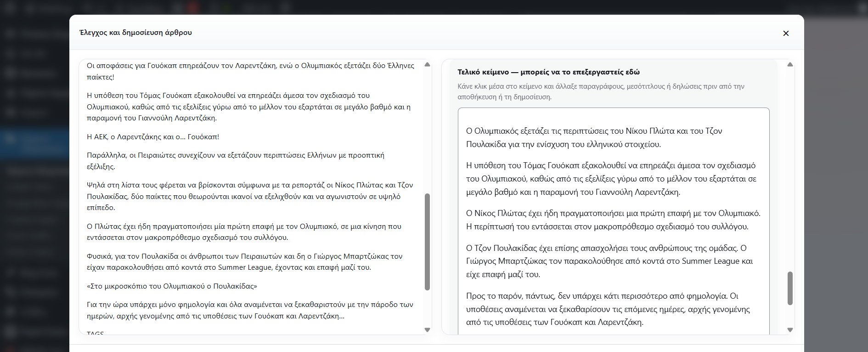The width and height of the screenshot is (868, 352).
Task: Click the line 'Η ΑΕΚ, ο Λαρεντζάκης και ο... Γουόκαπ!'
Action: (153, 137)
